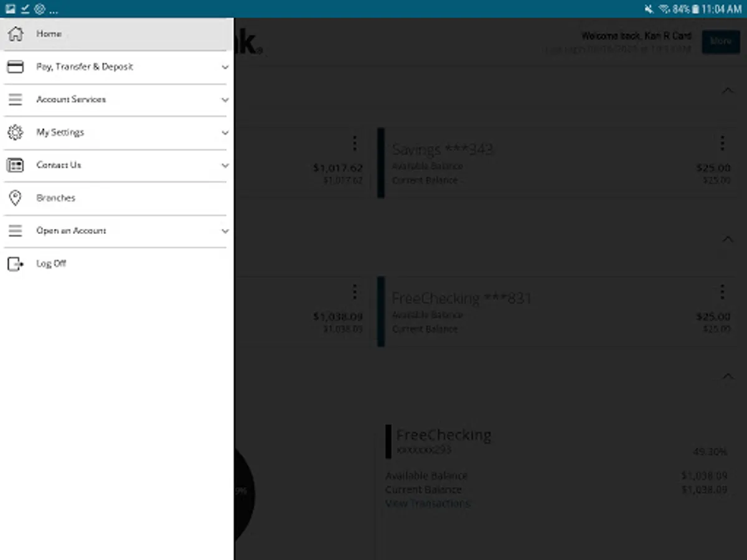747x560 pixels.
Task: Open Pay, Transfer & Deposit menu item
Action: click(x=117, y=67)
